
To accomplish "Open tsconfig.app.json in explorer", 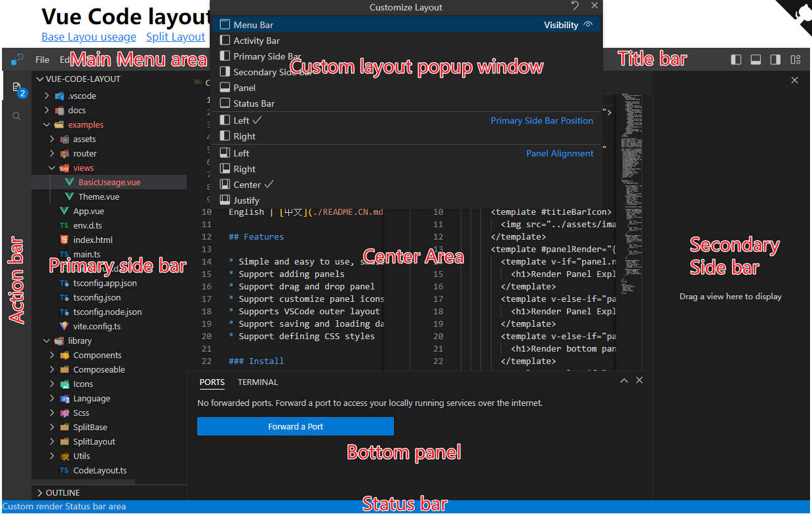I will [109, 283].
